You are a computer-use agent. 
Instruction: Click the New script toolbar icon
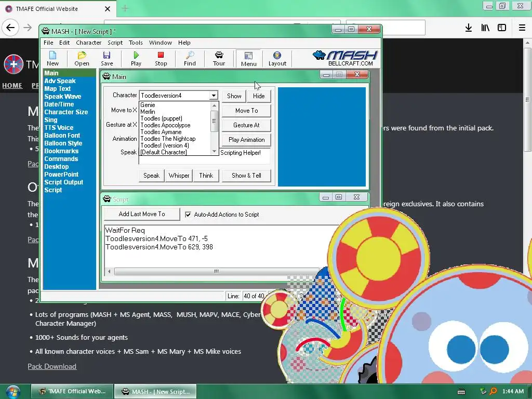[52, 58]
